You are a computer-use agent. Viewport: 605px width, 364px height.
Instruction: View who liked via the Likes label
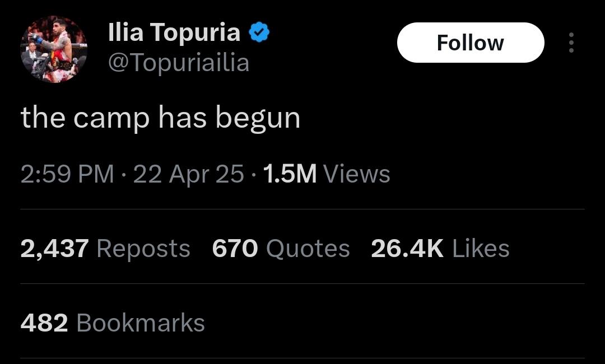(x=481, y=248)
